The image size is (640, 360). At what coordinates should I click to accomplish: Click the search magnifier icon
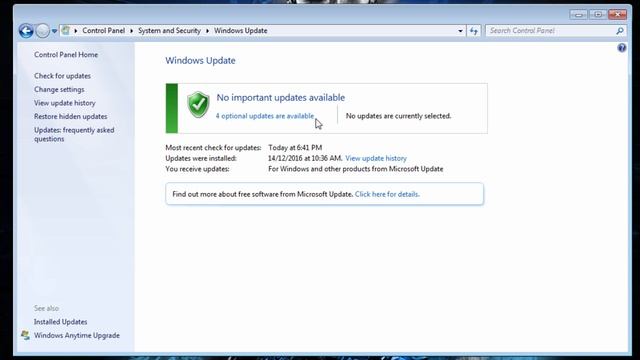coord(620,31)
